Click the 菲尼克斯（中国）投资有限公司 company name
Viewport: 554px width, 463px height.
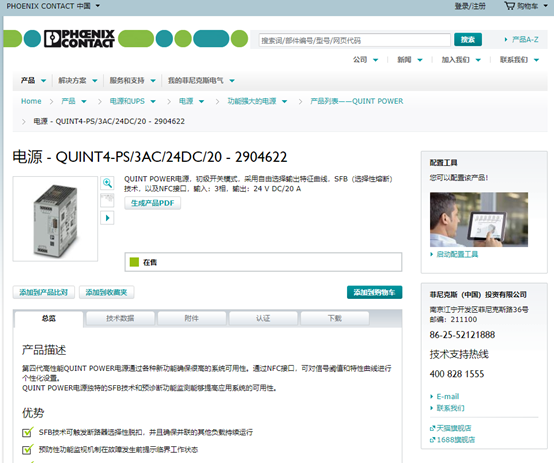[x=478, y=294]
